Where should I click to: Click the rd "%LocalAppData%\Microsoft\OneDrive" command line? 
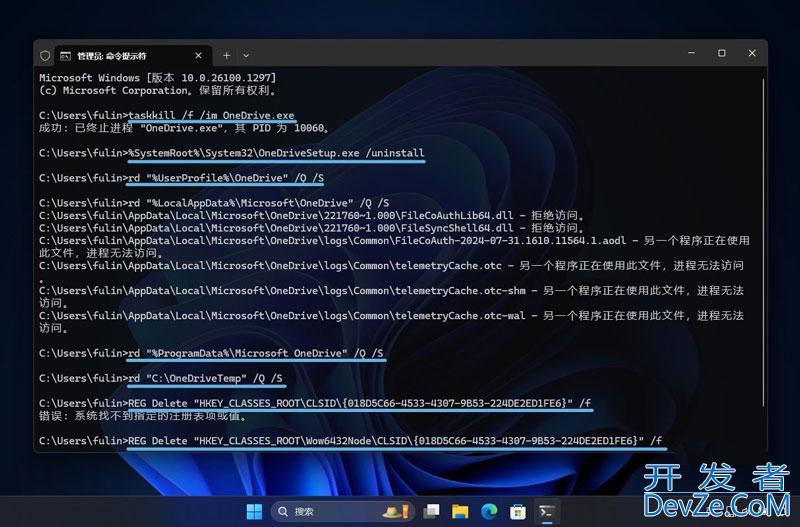coord(214,203)
